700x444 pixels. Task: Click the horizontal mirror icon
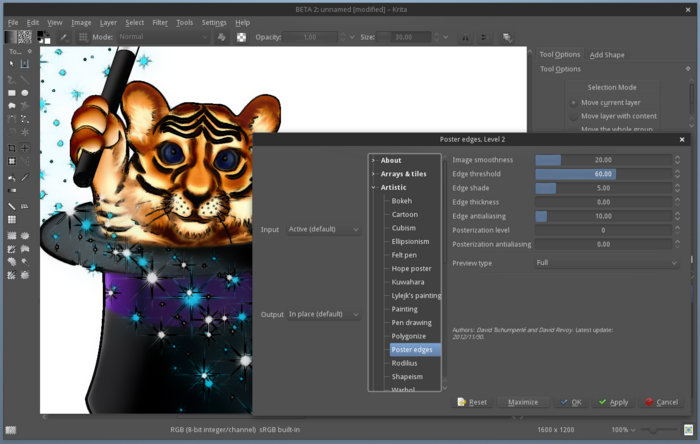coord(463,37)
